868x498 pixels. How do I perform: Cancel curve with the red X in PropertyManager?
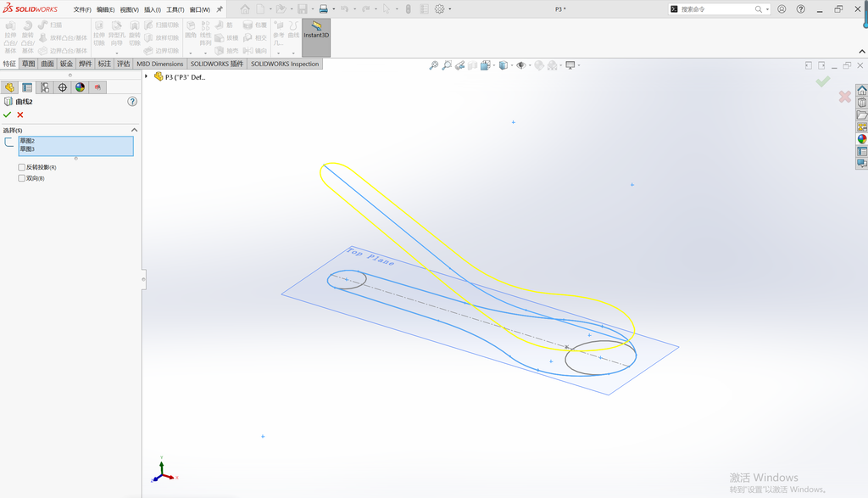click(x=20, y=115)
